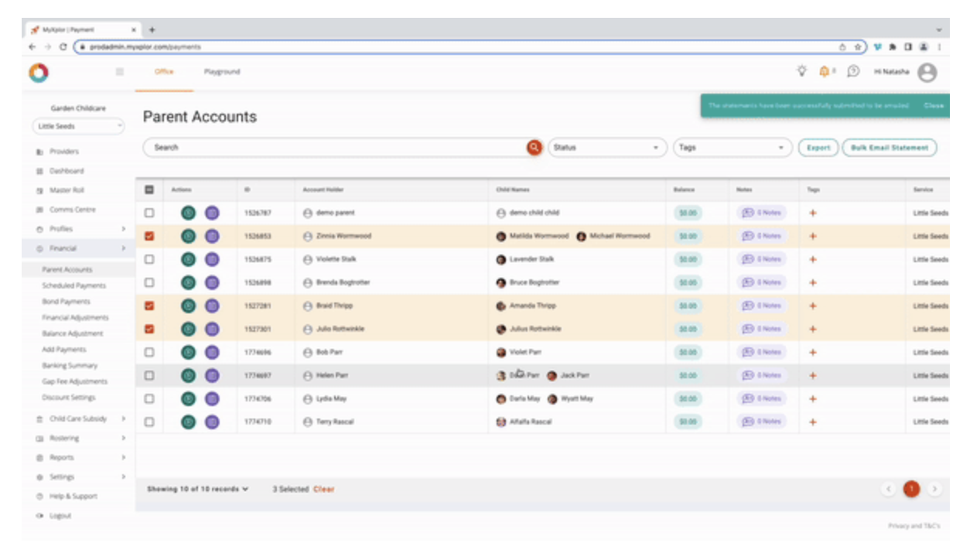Viewport: 980px width, 543px height.
Task: Click the Bulk Email Statement button
Action: (890, 147)
